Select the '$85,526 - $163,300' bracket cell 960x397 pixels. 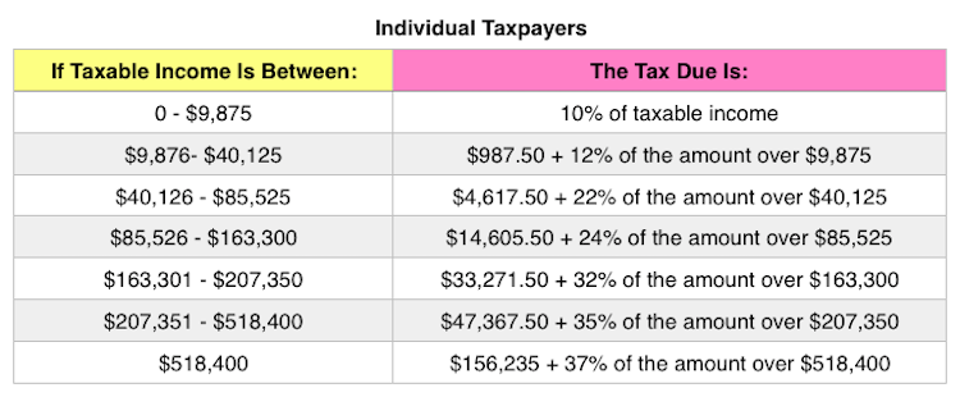click(203, 237)
